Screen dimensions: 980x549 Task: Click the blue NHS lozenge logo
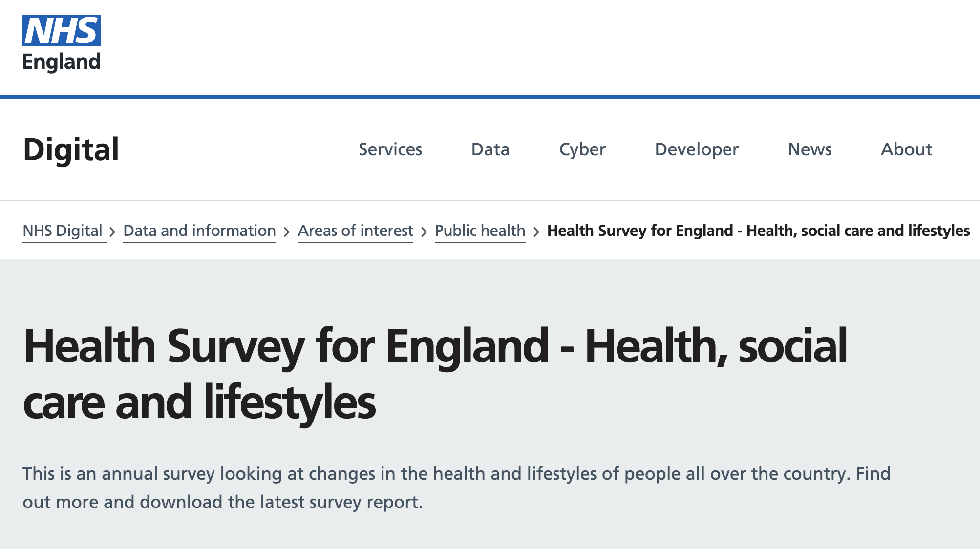[62, 30]
